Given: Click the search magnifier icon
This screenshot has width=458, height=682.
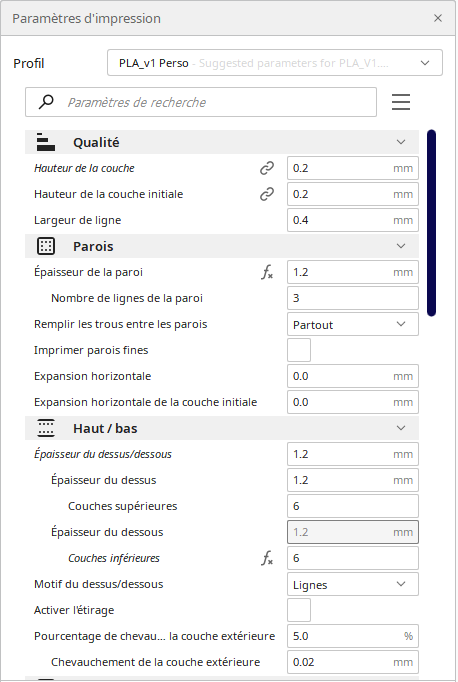Looking at the screenshot, I should 46,102.
